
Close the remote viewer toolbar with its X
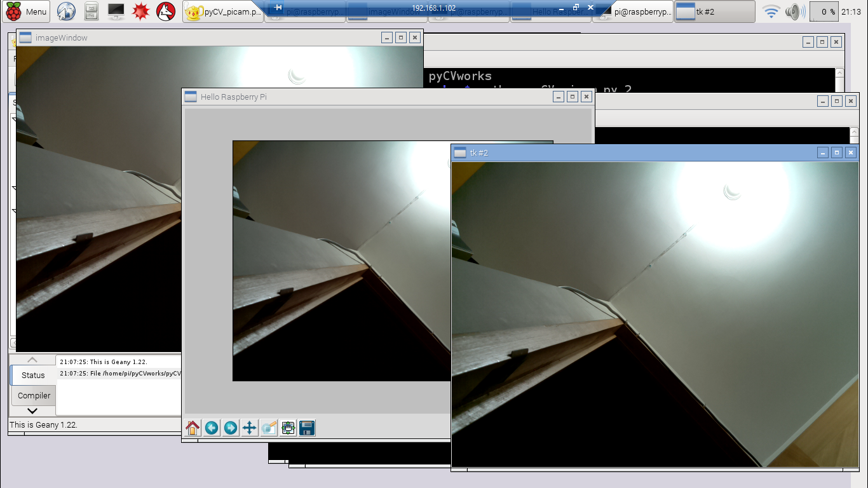click(x=590, y=7)
